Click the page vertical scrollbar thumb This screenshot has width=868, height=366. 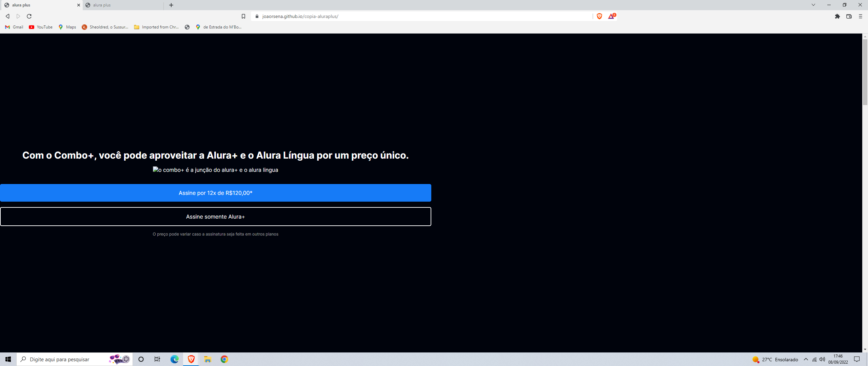(865, 72)
